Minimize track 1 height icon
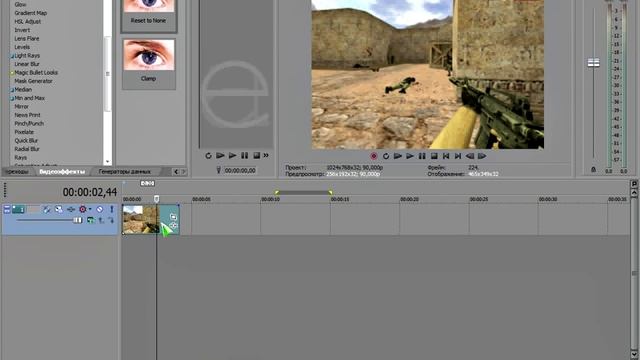This screenshot has height=360, width=640. [7, 209]
